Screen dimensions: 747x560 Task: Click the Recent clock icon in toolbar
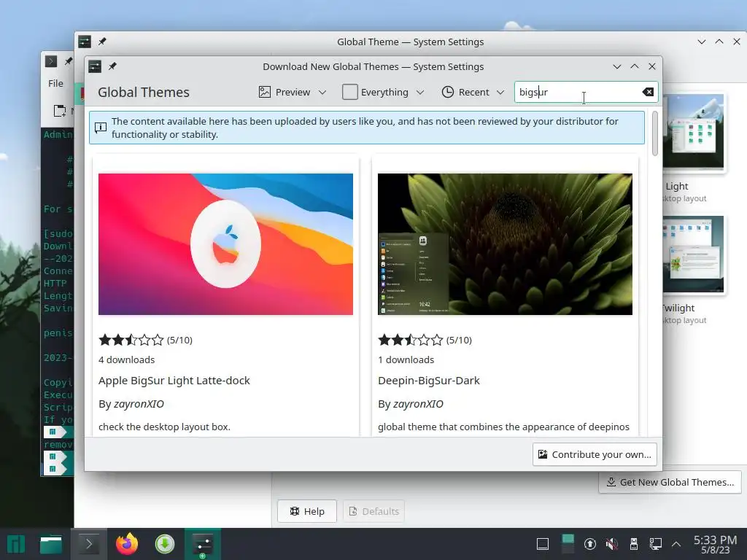(x=448, y=92)
